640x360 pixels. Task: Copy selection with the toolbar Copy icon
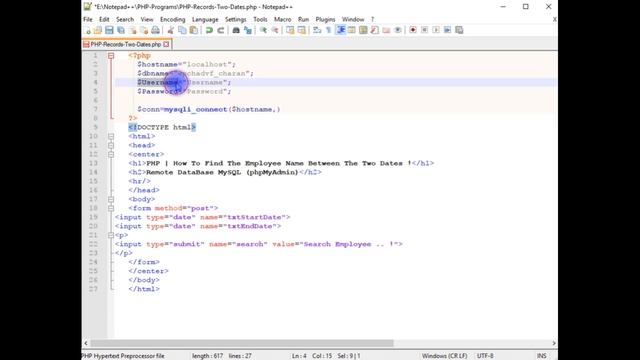pyautogui.click(x=182, y=30)
